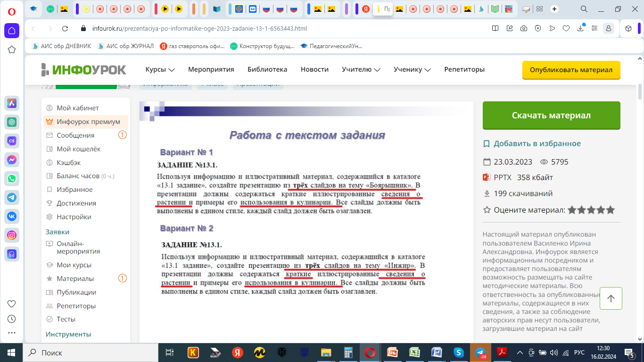Open sidebar three-dots setup menu
This screenshot has width=644, height=362.
coord(12,333)
